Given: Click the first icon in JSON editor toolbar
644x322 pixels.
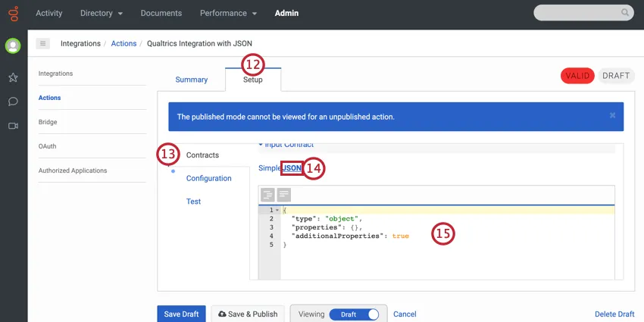Looking at the screenshot, I should [267, 195].
